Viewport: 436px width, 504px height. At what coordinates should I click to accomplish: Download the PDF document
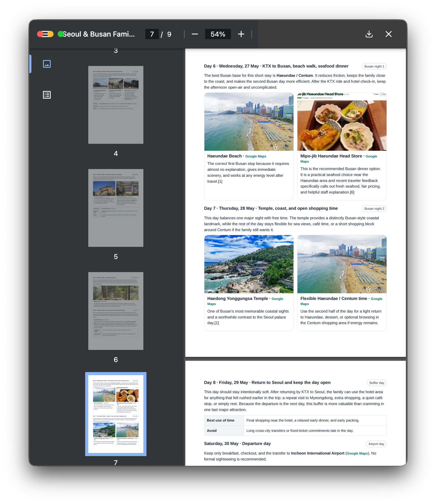(x=369, y=34)
